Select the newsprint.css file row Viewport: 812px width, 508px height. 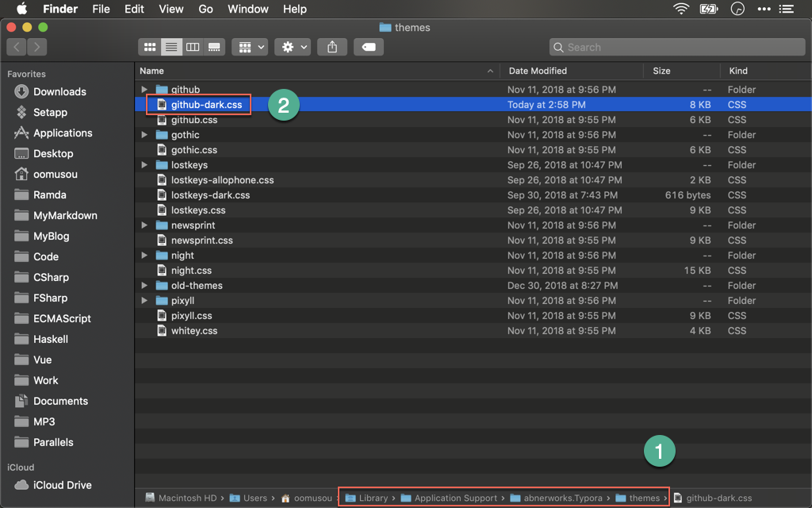pyautogui.click(x=473, y=241)
